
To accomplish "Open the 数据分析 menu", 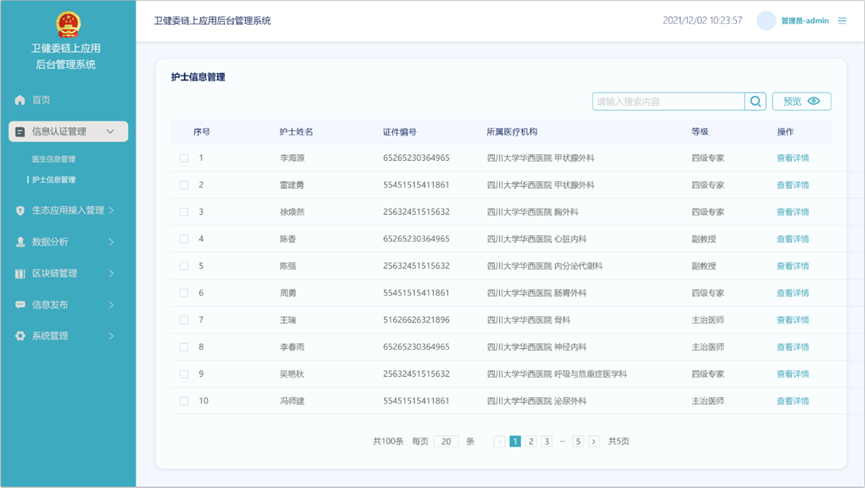I will tap(50, 242).
